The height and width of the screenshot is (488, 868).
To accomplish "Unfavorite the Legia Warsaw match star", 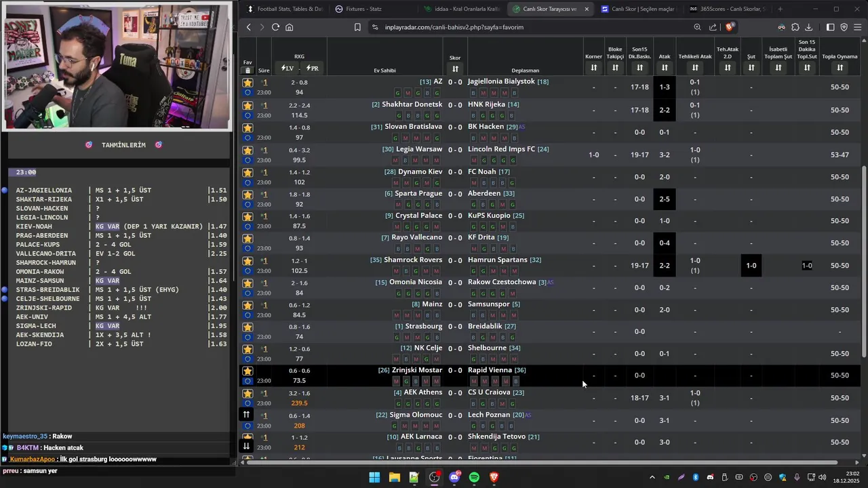I will pos(248,150).
